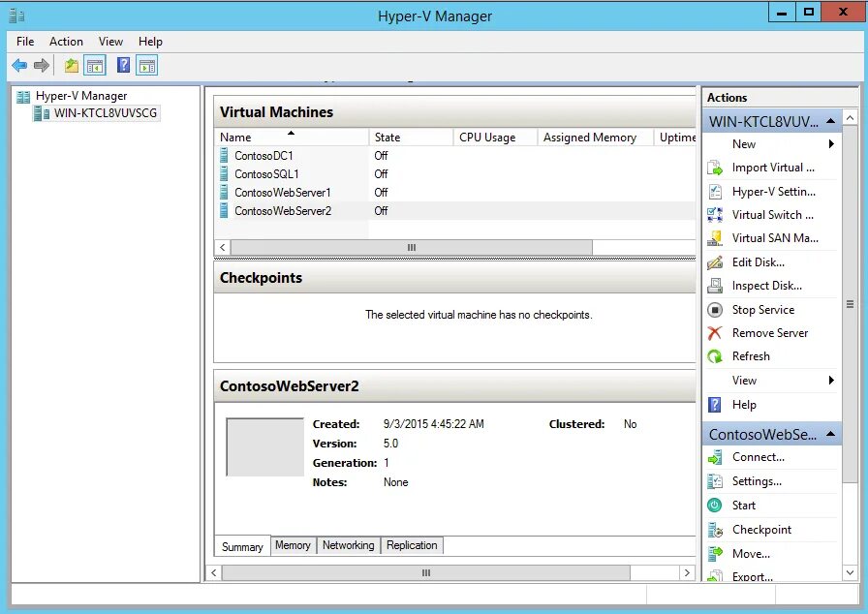Click the ContosoWebServer2 preview thumbnail
The height and width of the screenshot is (614, 868).
click(x=264, y=447)
